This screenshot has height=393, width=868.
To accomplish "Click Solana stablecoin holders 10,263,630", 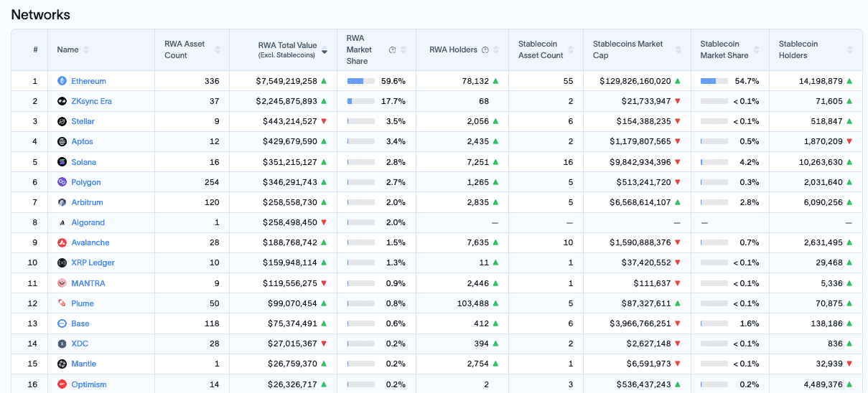I will [821, 162].
